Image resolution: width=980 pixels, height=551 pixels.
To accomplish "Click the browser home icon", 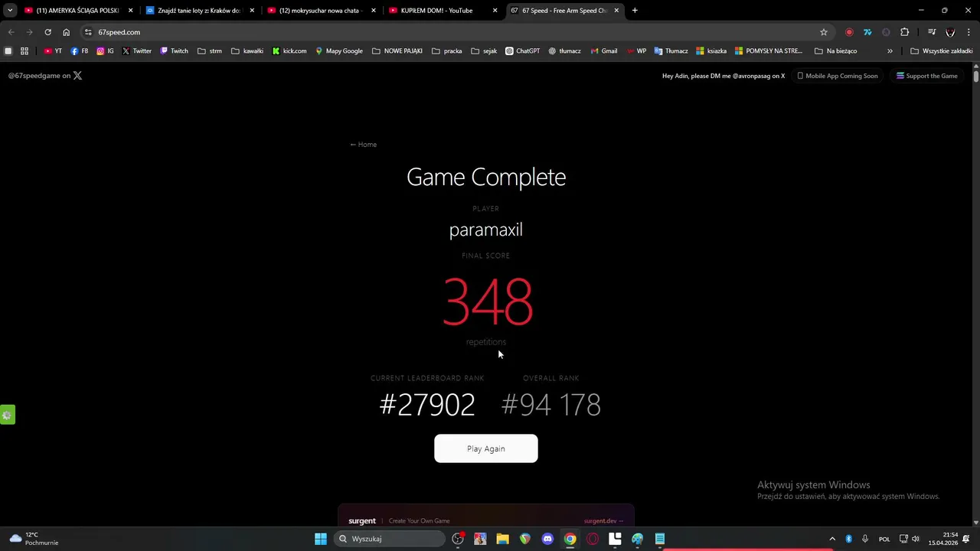I will (x=66, y=32).
